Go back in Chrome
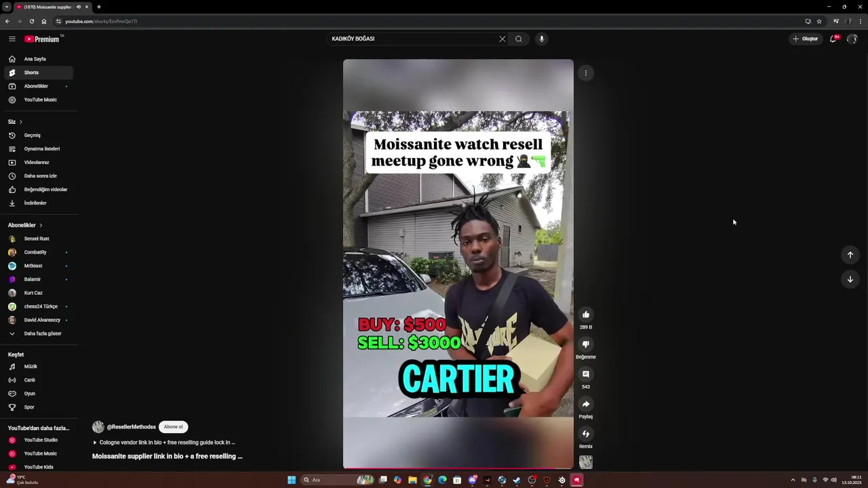The height and width of the screenshot is (488, 868). point(7,21)
